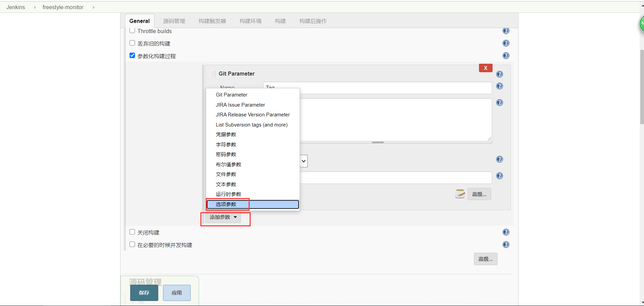Click the 应用 button

pos(177,293)
